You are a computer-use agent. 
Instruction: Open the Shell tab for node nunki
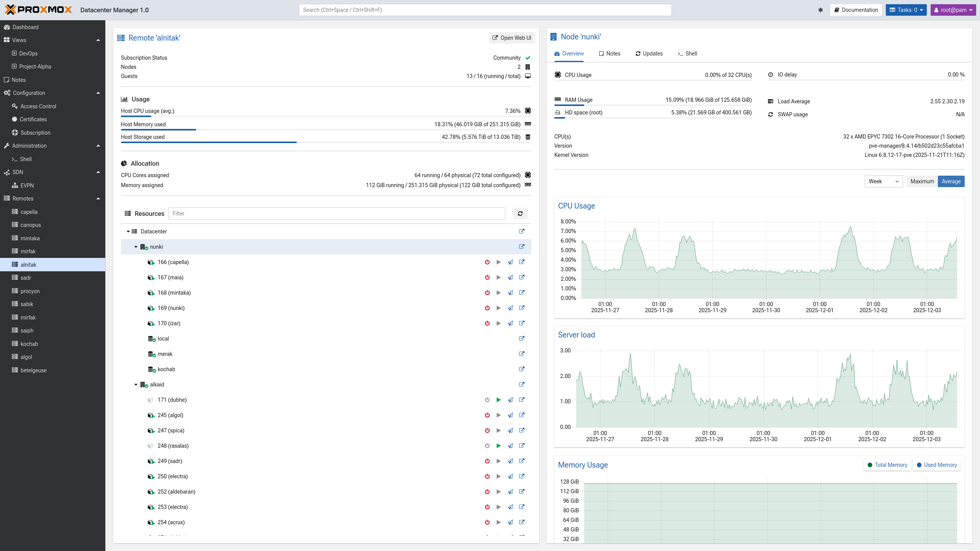[687, 54]
